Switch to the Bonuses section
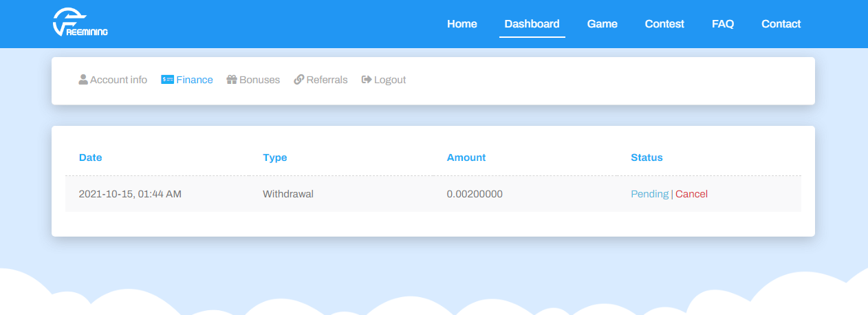This screenshot has width=868, height=315. (x=259, y=80)
